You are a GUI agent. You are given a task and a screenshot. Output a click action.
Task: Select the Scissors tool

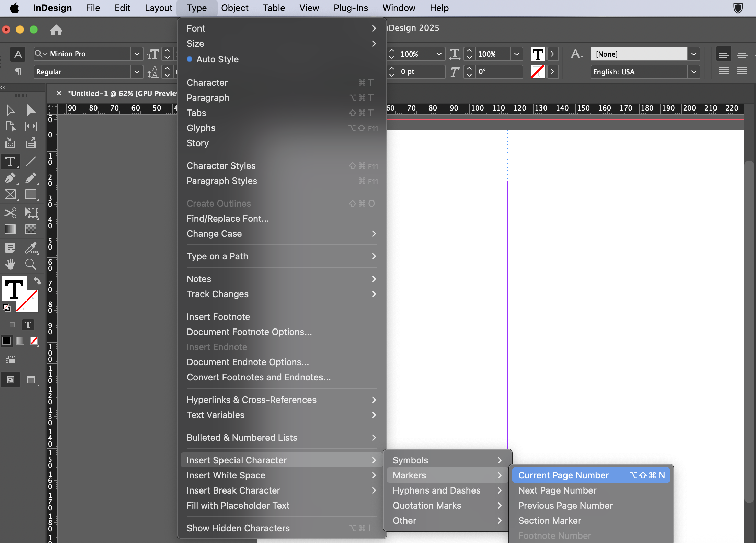tap(10, 213)
